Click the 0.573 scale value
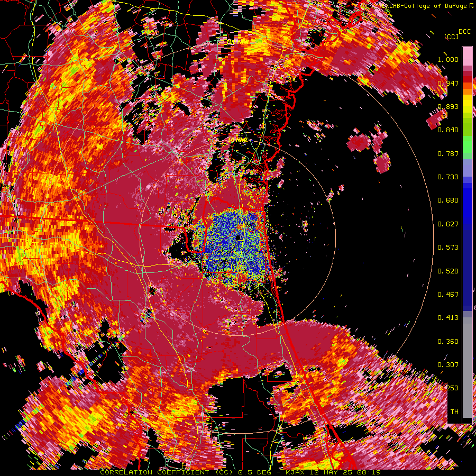476x476 pixels. [x=448, y=248]
